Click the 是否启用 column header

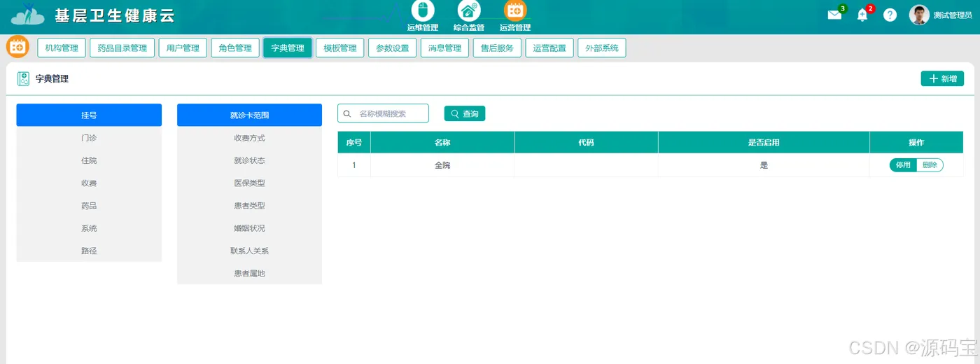point(764,142)
